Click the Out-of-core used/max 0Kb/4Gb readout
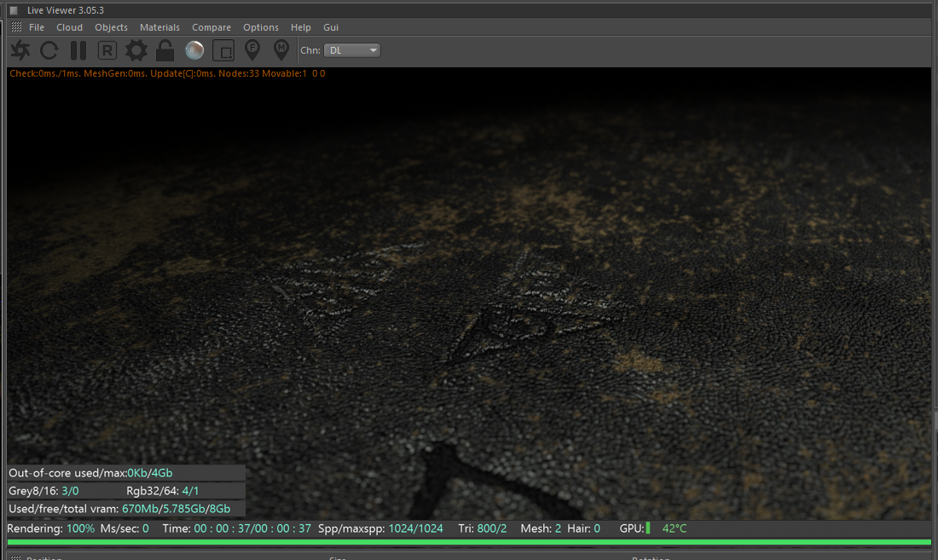Screen dimensions: 938x560 pos(90,473)
